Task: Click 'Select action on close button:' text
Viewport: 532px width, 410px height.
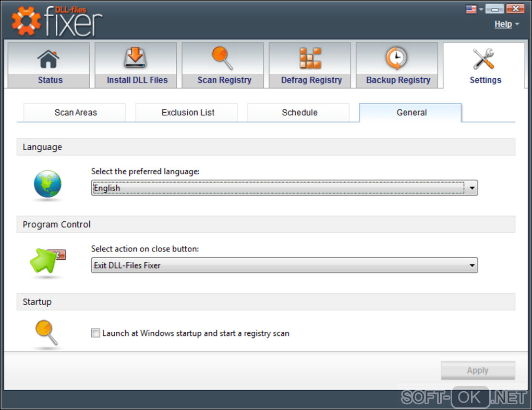Action: coord(145,249)
